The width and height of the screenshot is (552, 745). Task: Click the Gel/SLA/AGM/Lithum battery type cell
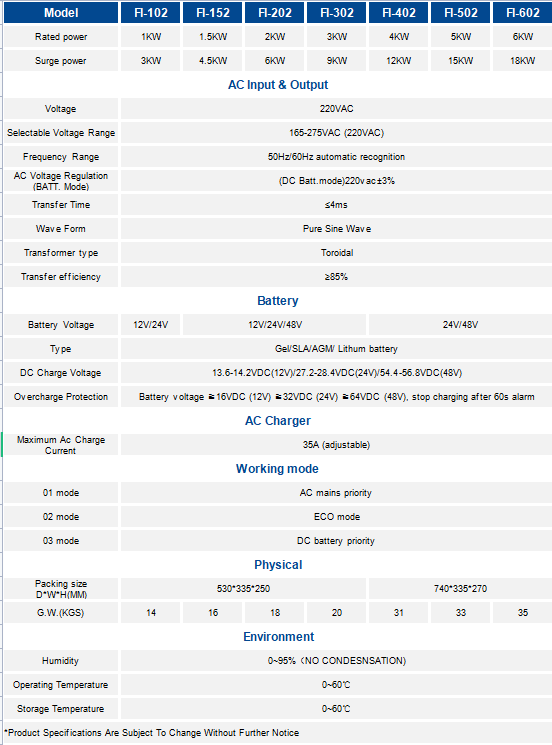(336, 349)
